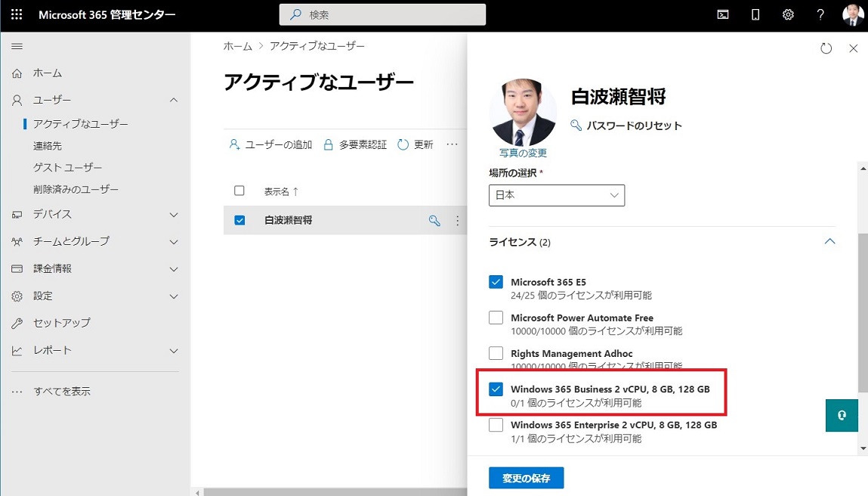Click the mobile device icon in header
868x496 pixels.
[x=755, y=15]
